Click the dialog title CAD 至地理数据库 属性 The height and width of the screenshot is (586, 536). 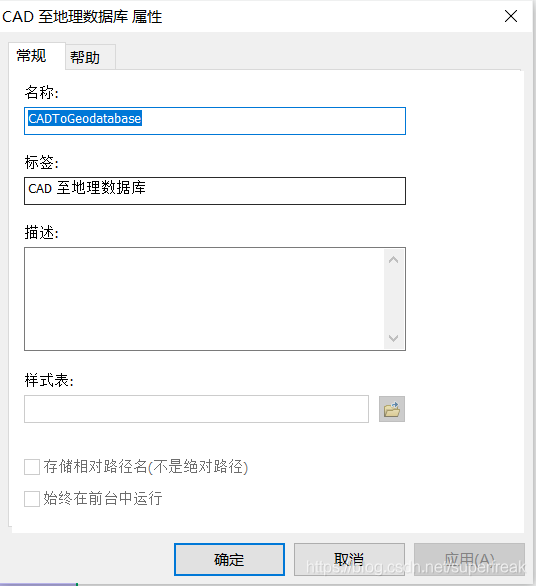(x=82, y=17)
